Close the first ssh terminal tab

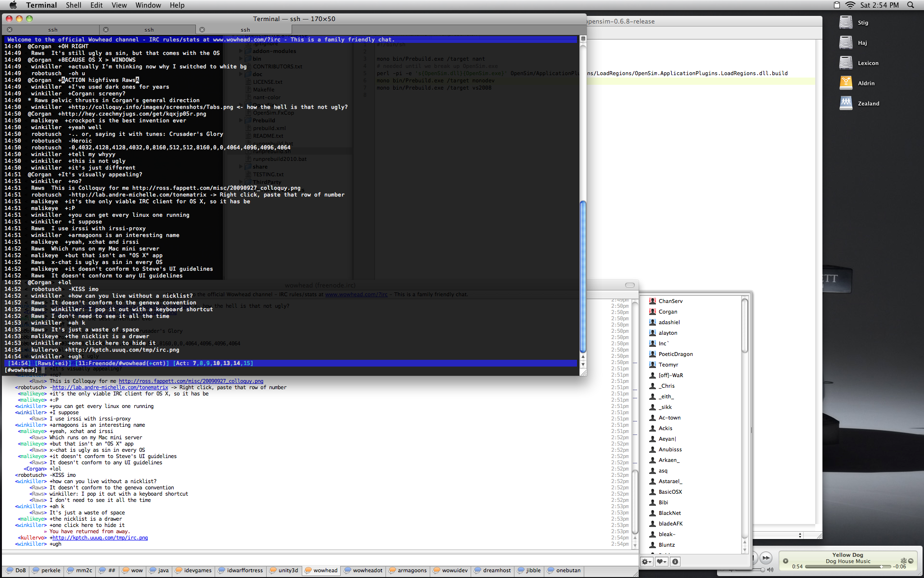tap(10, 30)
